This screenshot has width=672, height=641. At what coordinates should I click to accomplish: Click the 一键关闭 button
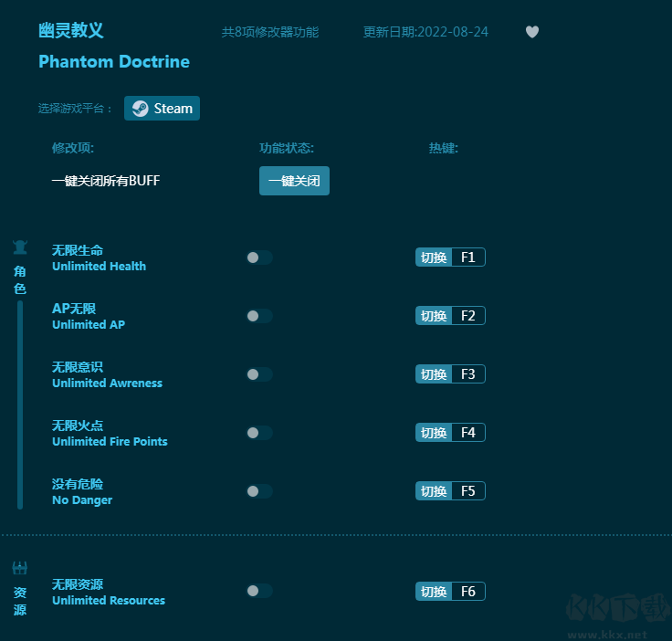[x=294, y=181]
